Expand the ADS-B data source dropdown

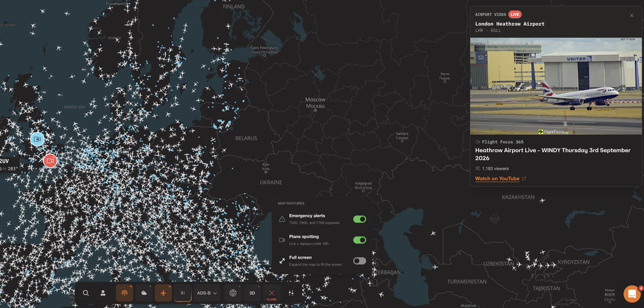(x=207, y=293)
